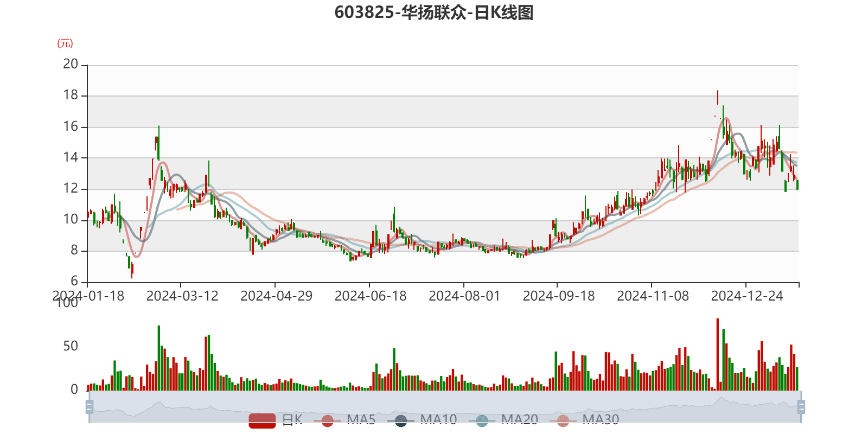
Task: Click the 2024-08-01 date axis label
Action: click(x=464, y=296)
